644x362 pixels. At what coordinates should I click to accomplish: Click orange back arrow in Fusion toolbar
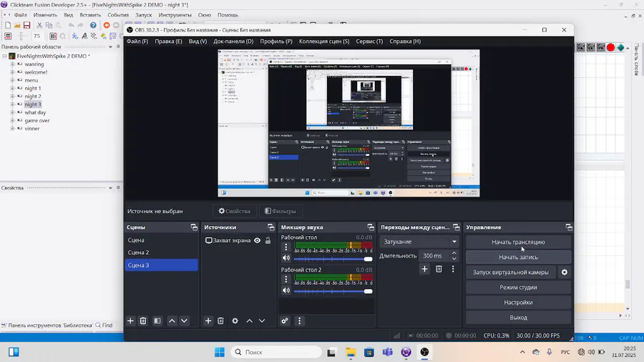[x=107, y=26]
